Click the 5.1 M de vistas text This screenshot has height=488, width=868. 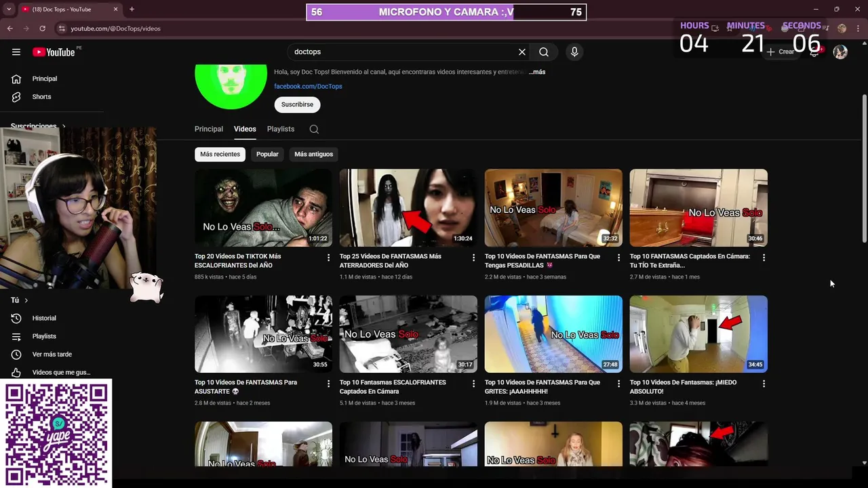[x=358, y=403]
